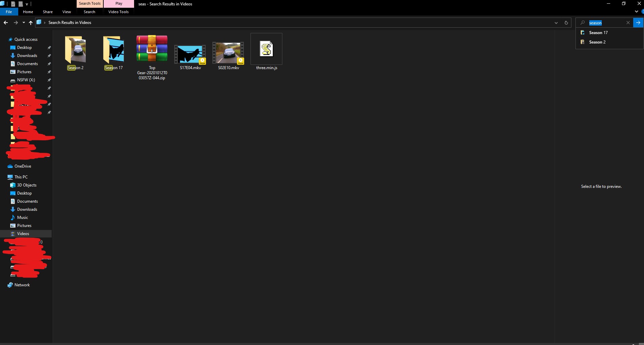The width and height of the screenshot is (644, 345).
Task: Click inside the search box containing season
Action: point(604,23)
